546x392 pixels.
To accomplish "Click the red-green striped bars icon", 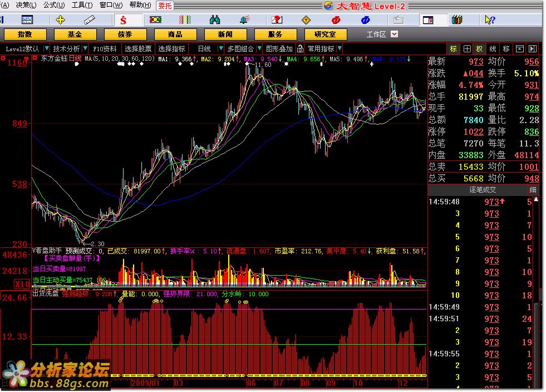I will (185, 20).
